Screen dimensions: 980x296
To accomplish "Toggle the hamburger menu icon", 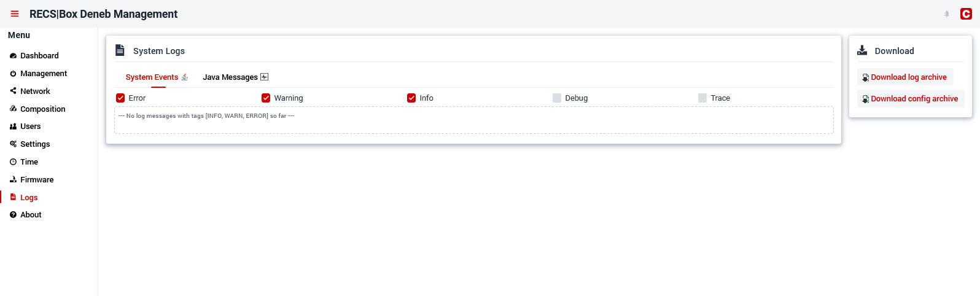I will tap(15, 14).
